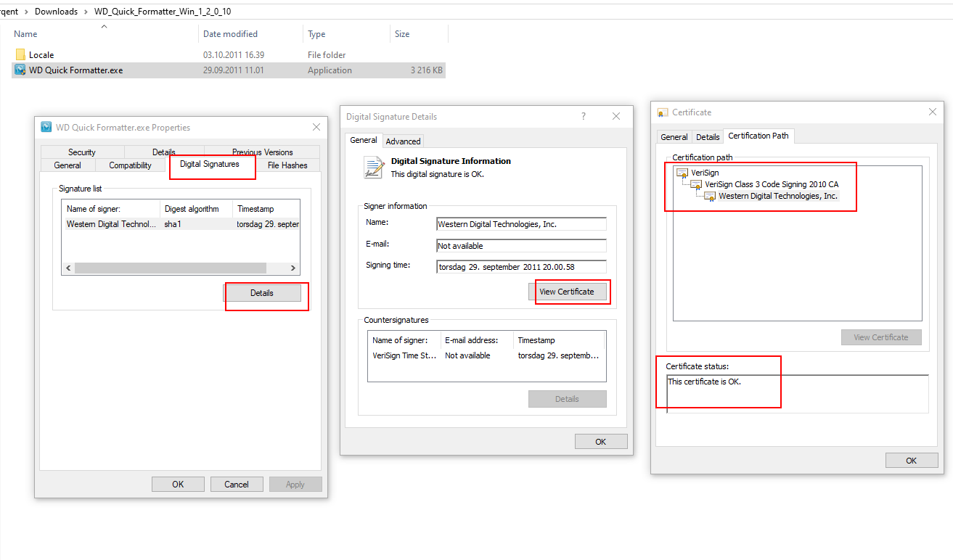Viewport: 953px width, 560px height.
Task: Click the Properties dialog title bar icon
Action: [46, 127]
